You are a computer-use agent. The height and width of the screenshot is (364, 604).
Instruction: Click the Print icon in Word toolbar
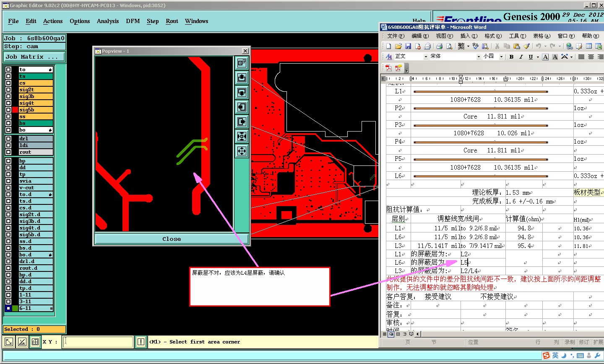[x=439, y=46]
